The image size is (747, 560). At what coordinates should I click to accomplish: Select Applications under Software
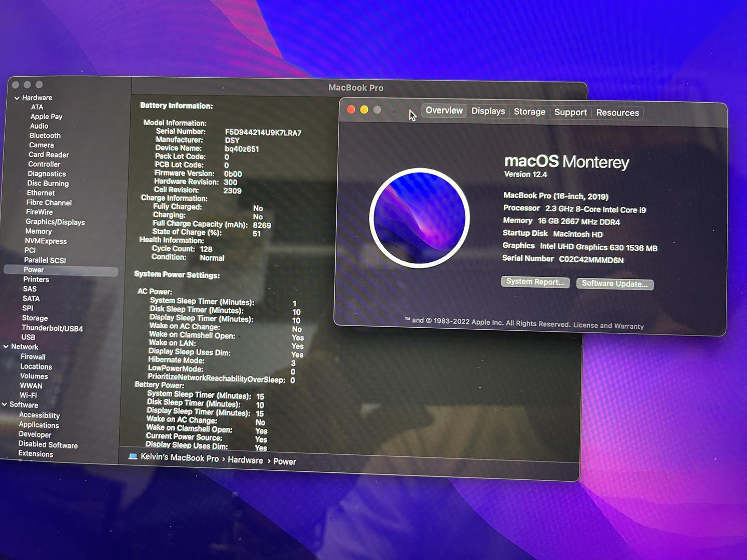[x=39, y=425]
